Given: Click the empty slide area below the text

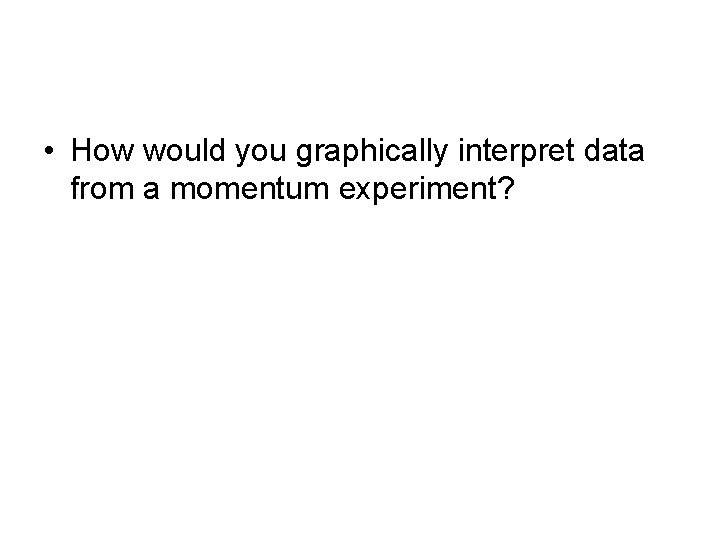Looking at the screenshot, I should (360, 367).
